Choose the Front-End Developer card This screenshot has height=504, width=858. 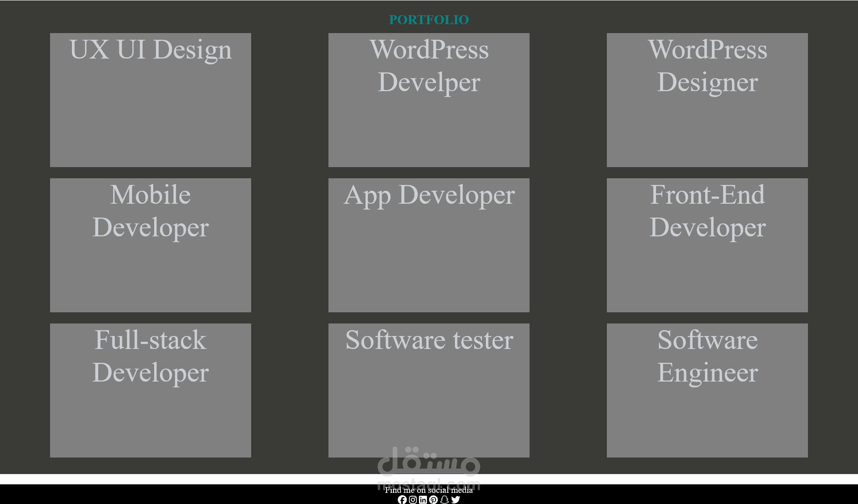(x=707, y=273)
